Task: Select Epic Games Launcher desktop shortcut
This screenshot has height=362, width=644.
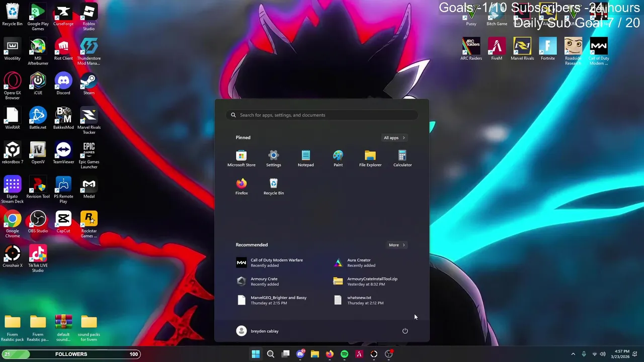Action: click(x=89, y=155)
